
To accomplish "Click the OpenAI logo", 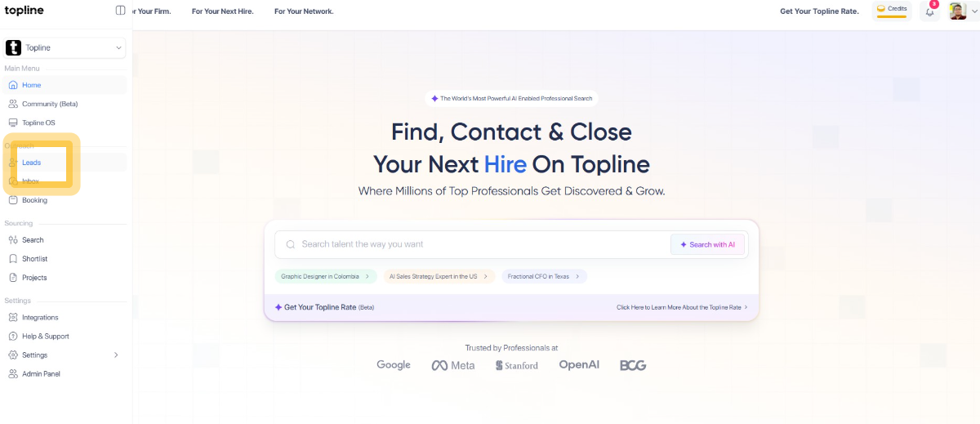I will pyautogui.click(x=579, y=364).
